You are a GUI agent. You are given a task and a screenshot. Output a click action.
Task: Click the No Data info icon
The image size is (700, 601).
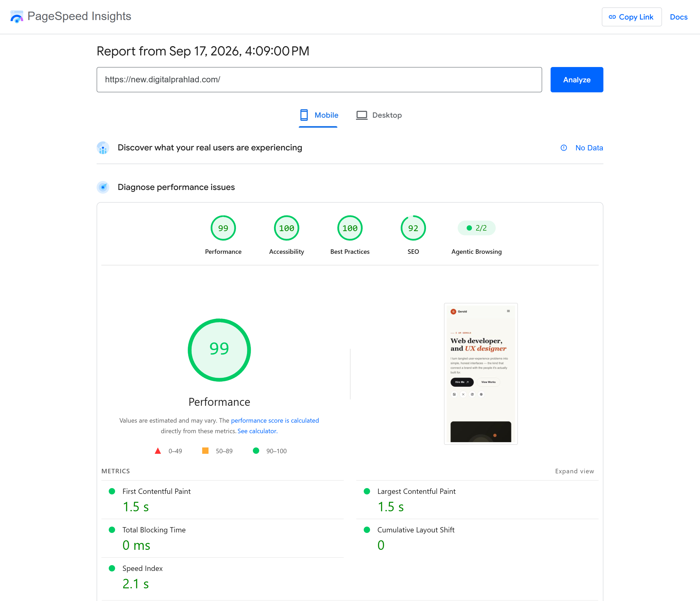click(x=564, y=148)
